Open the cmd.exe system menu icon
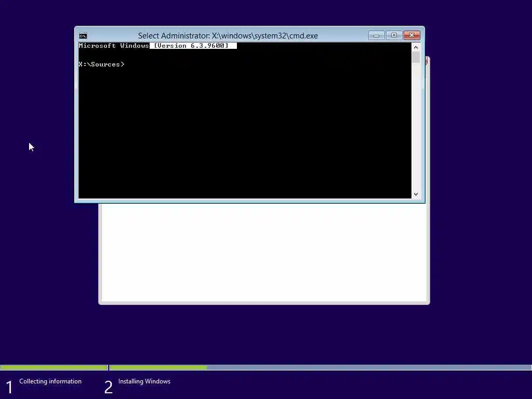532x399 pixels. point(83,36)
